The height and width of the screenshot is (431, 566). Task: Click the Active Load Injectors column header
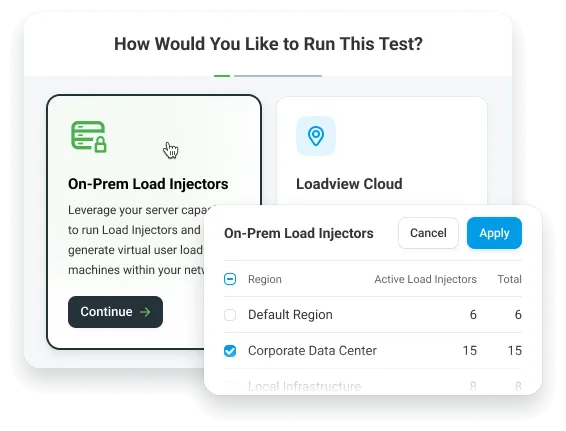[425, 279]
